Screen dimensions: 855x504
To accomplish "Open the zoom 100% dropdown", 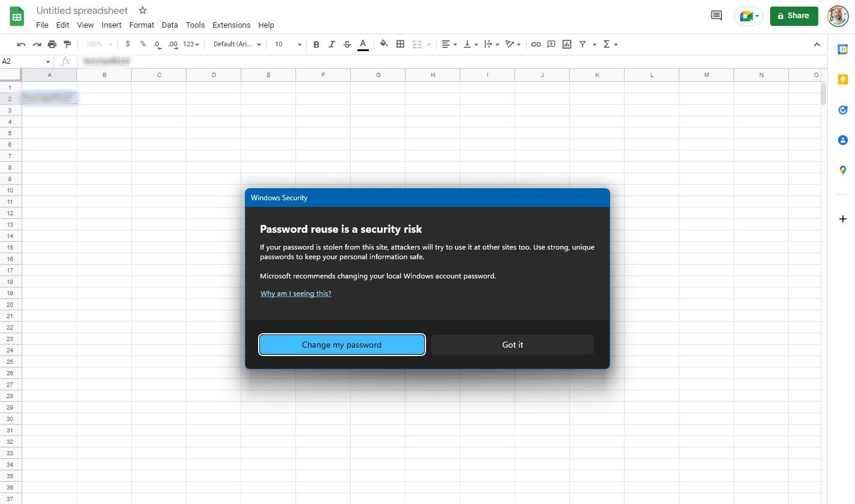I will (99, 45).
